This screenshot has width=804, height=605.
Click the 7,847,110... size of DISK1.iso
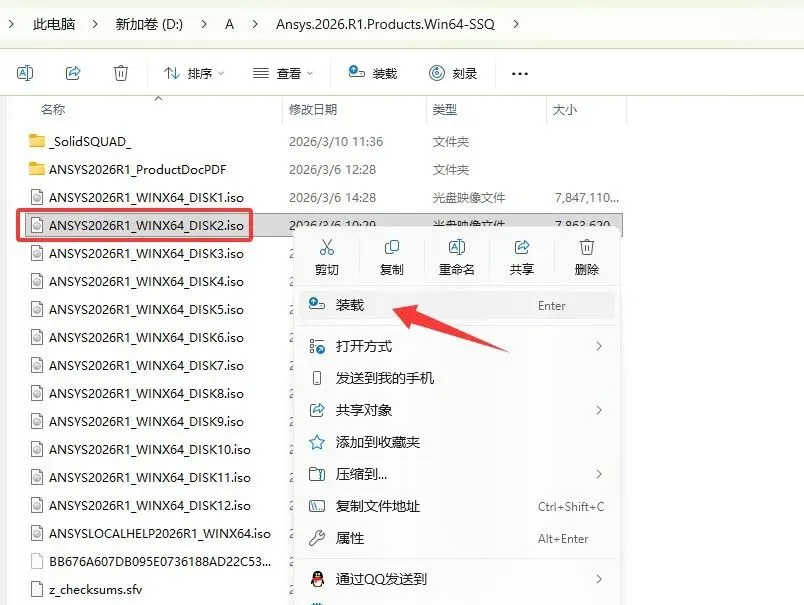[586, 197]
